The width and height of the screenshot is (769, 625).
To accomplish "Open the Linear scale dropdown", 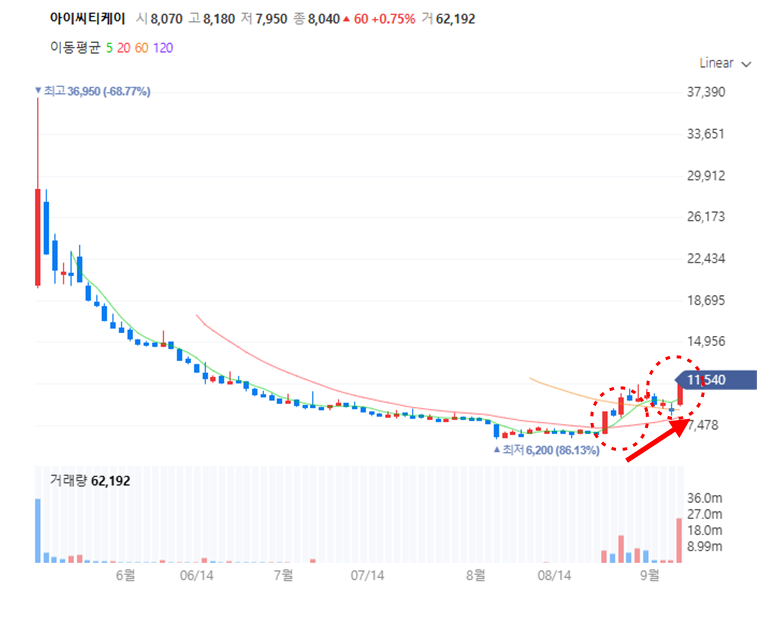I will (725, 63).
